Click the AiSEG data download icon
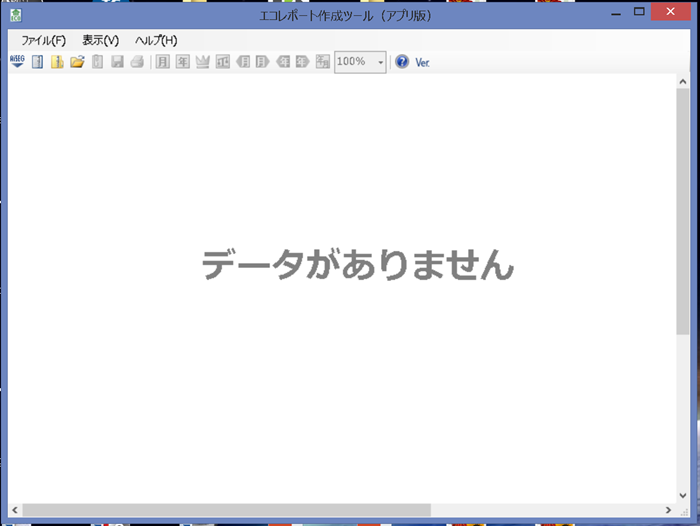Screen dimensions: 700x526 [17, 61]
